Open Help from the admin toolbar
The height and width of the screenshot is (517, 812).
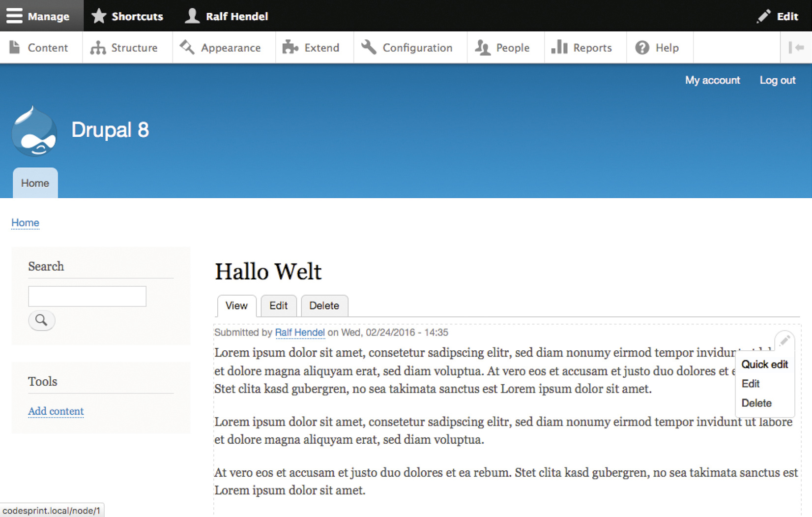(658, 48)
